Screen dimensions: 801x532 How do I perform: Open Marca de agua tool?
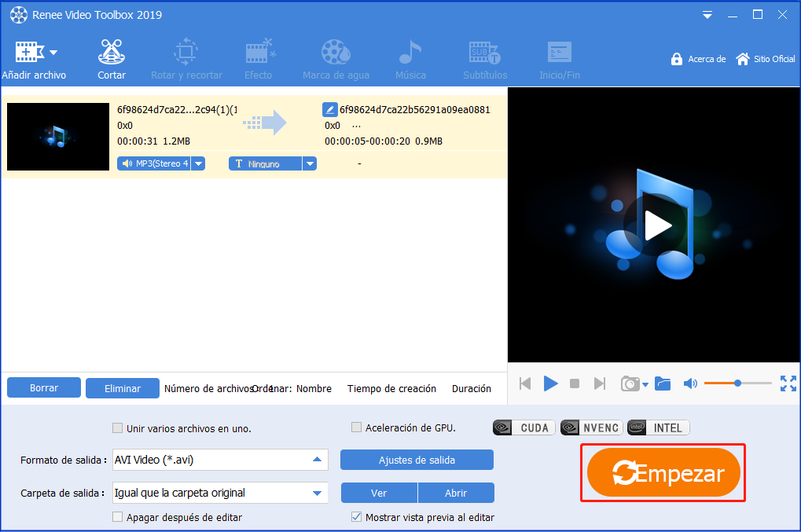coord(336,61)
